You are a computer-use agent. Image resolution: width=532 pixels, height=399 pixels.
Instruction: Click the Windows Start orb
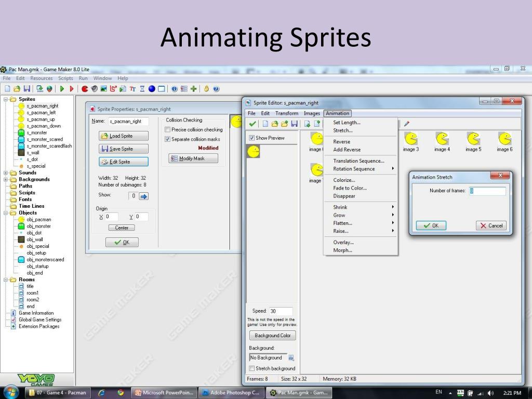10,392
